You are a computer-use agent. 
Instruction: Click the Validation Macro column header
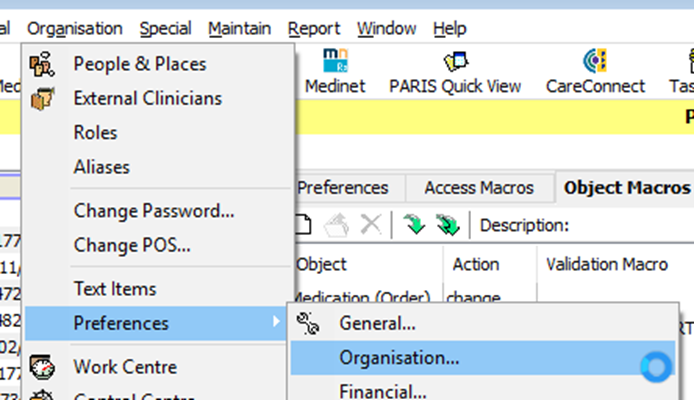click(607, 264)
